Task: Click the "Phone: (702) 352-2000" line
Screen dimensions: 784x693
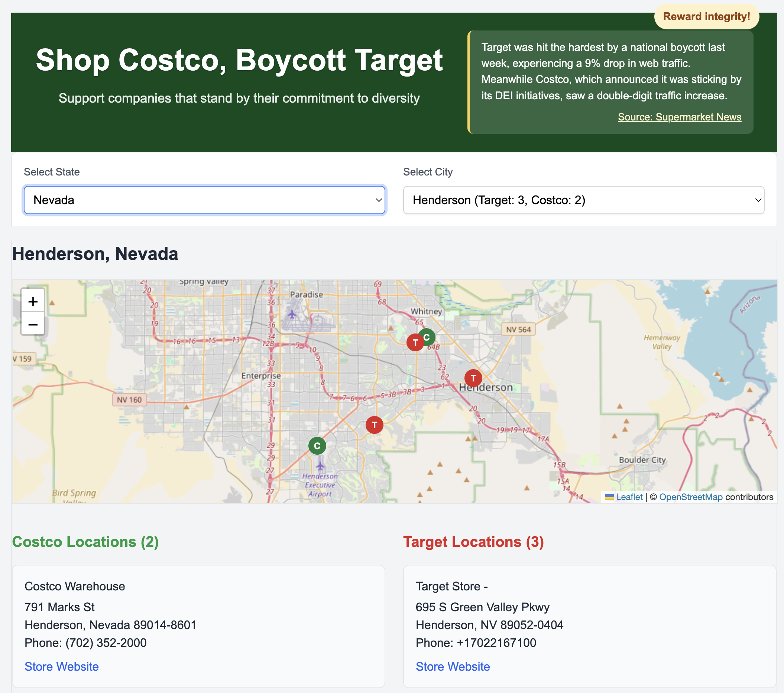Action: pyautogui.click(x=85, y=643)
